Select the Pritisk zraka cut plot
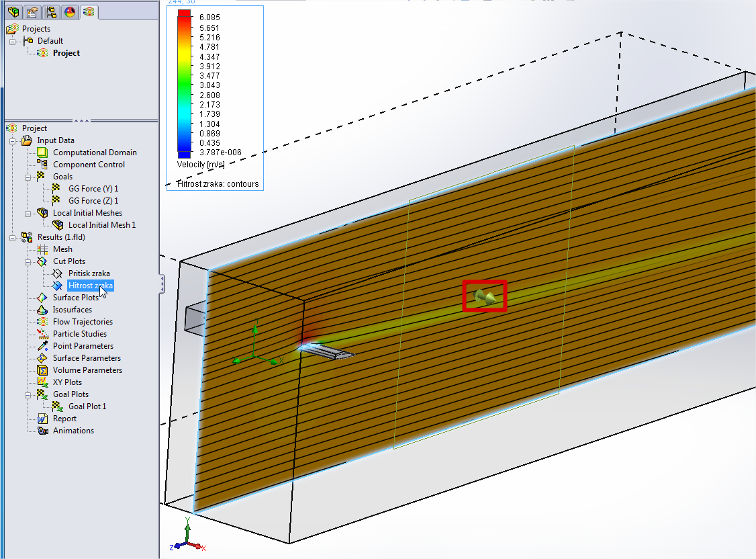Viewport: 756px width, 559px height. click(89, 273)
